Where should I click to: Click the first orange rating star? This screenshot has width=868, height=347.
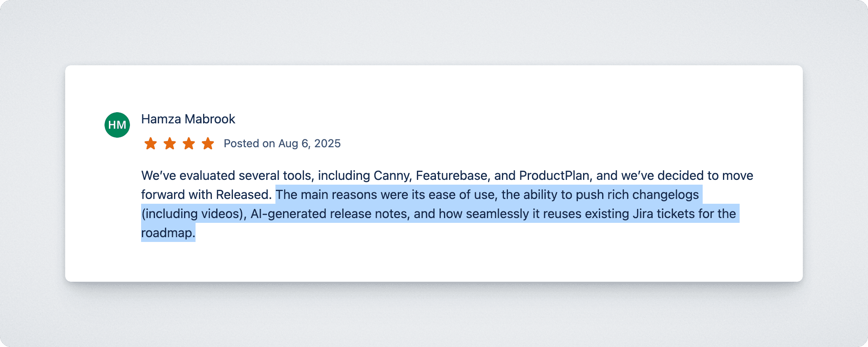click(x=151, y=143)
